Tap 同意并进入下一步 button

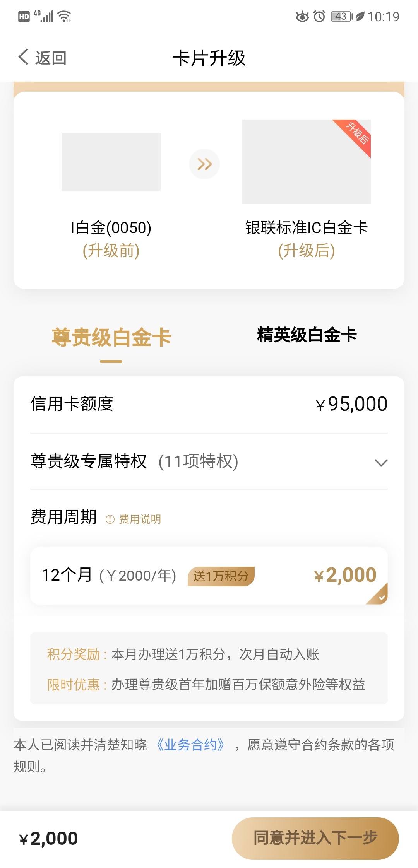(x=315, y=838)
